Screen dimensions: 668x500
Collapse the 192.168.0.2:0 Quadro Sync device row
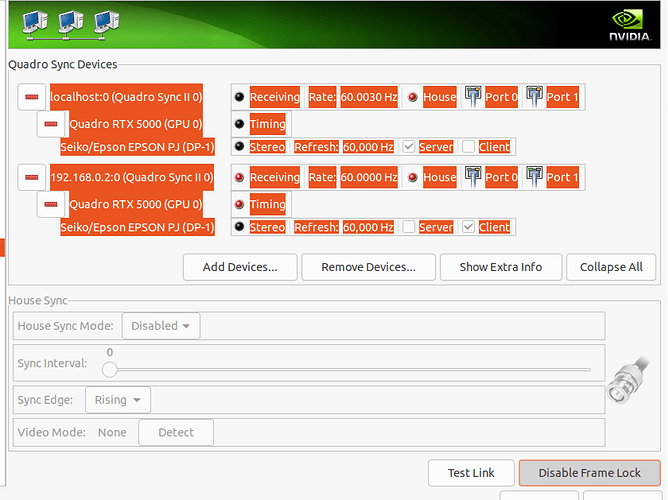coord(32,177)
